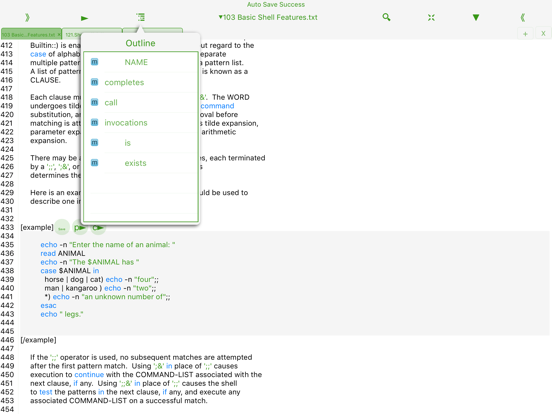Click the string "Enter the name of an animal: "

pyautogui.click(x=122, y=245)
